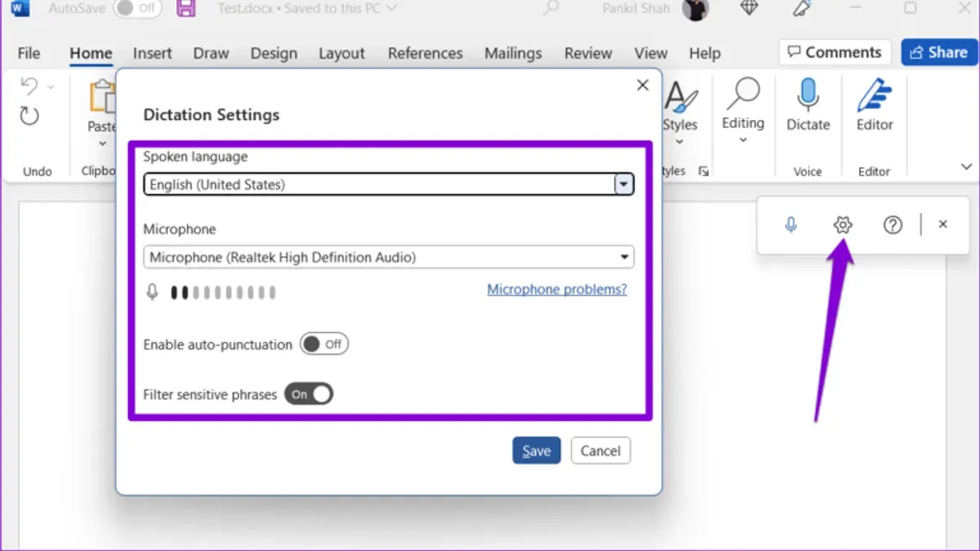980x551 pixels.
Task: Open dictation settings gear icon
Action: click(x=843, y=224)
